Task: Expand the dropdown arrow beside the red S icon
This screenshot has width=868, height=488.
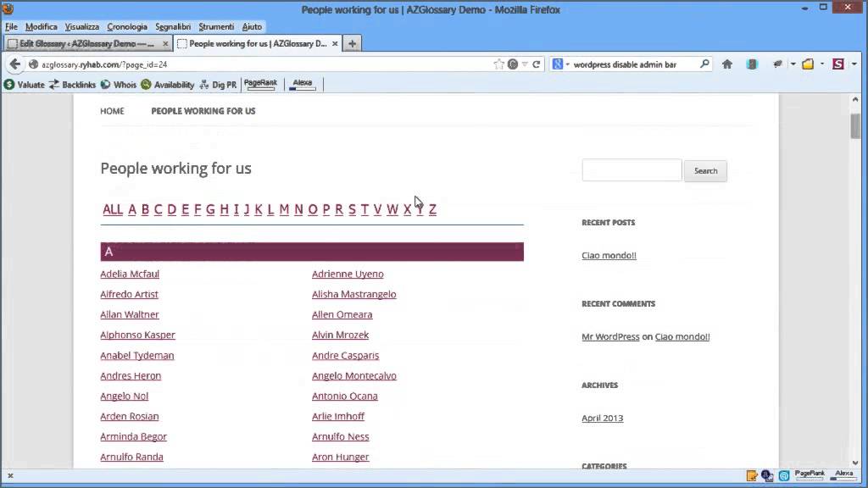Action: pos(854,64)
